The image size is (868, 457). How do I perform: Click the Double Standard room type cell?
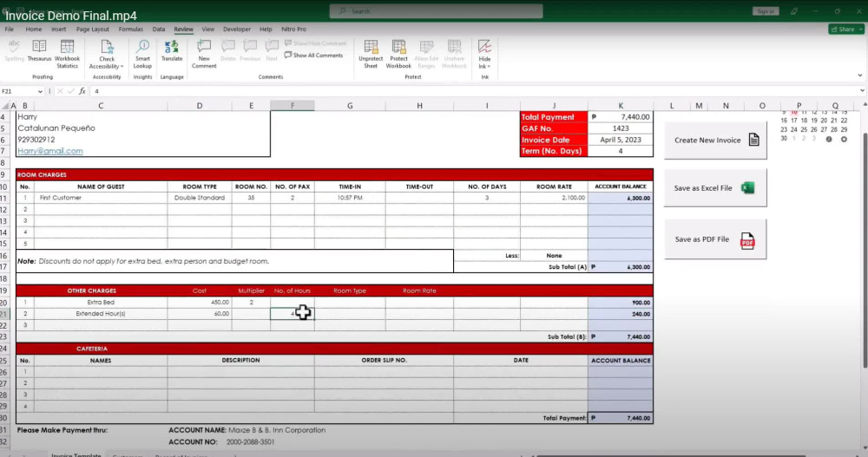click(200, 198)
